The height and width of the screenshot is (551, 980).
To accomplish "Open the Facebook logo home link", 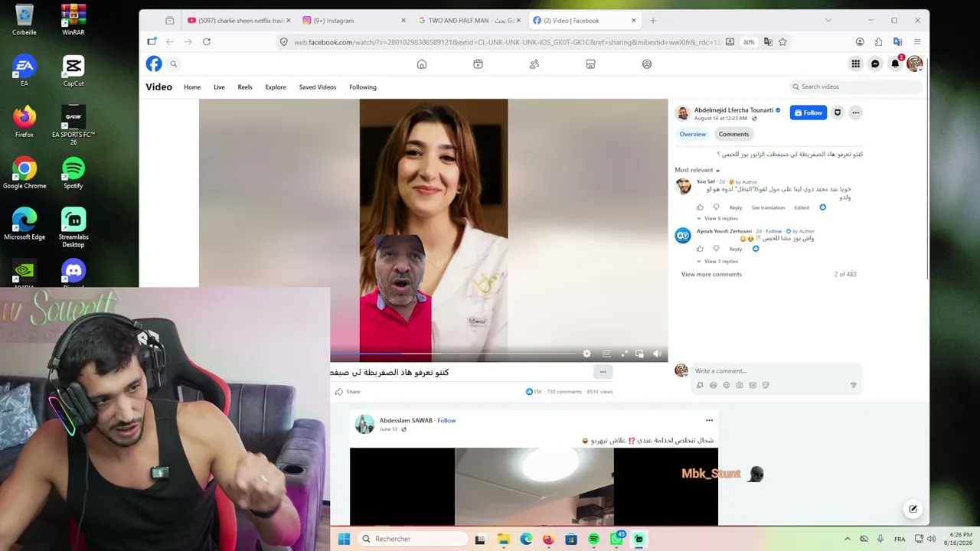I will tap(154, 64).
